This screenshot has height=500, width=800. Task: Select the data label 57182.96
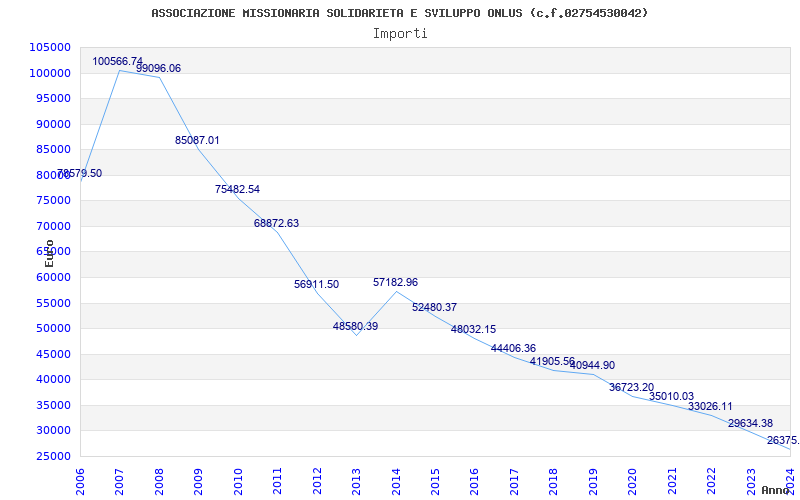pos(395,282)
